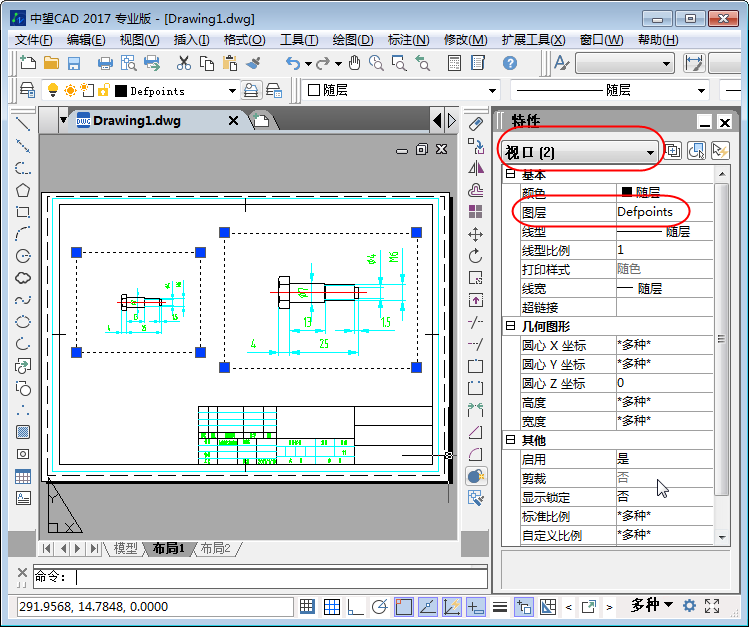Open the Layer Properties Manager icon

point(27,90)
